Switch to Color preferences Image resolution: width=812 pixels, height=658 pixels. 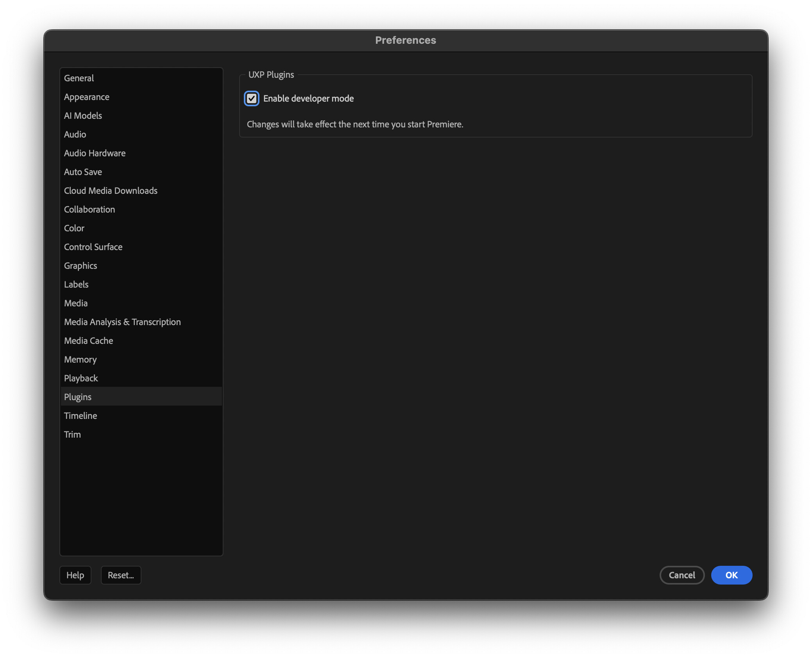tap(74, 228)
